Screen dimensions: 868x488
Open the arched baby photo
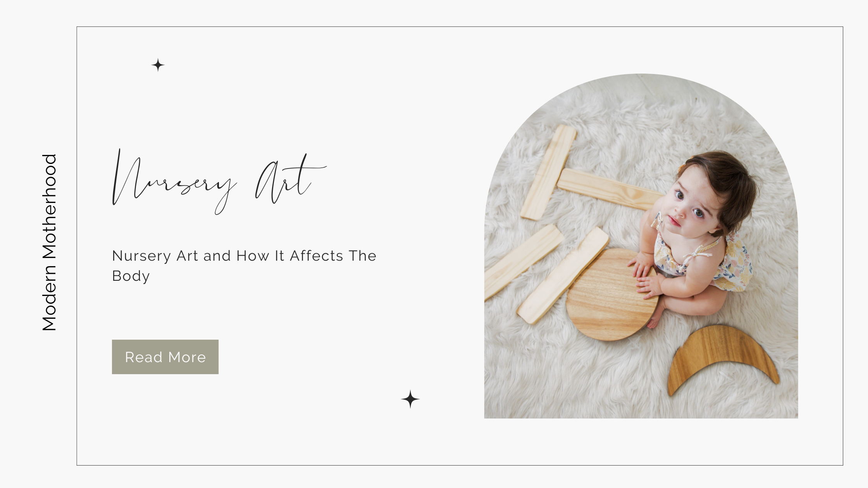coord(641,246)
